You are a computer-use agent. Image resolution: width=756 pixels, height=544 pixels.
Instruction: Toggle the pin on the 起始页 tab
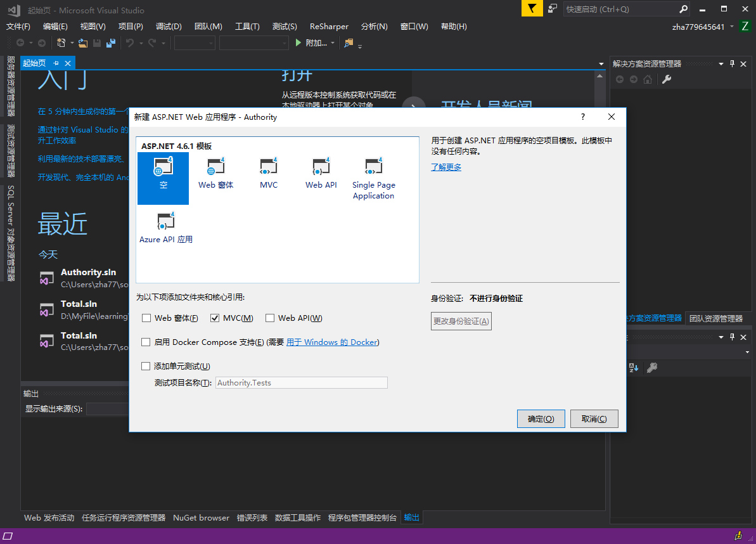pyautogui.click(x=56, y=63)
